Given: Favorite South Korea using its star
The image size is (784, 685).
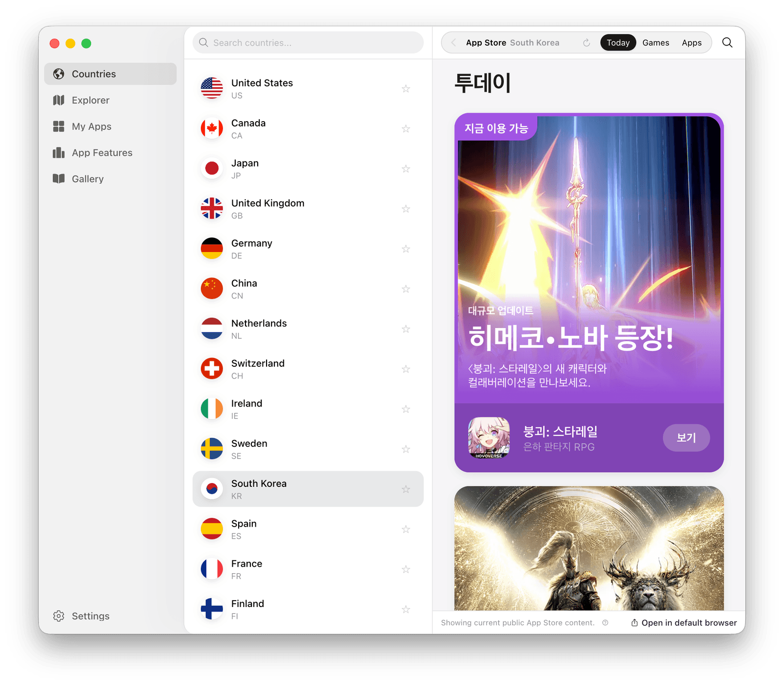Looking at the screenshot, I should [406, 489].
